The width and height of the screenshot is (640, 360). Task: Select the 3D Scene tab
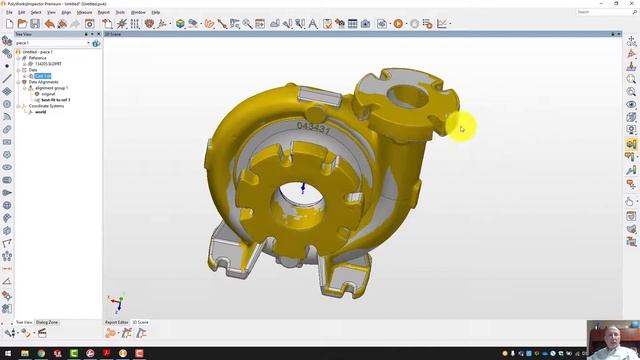coord(140,322)
